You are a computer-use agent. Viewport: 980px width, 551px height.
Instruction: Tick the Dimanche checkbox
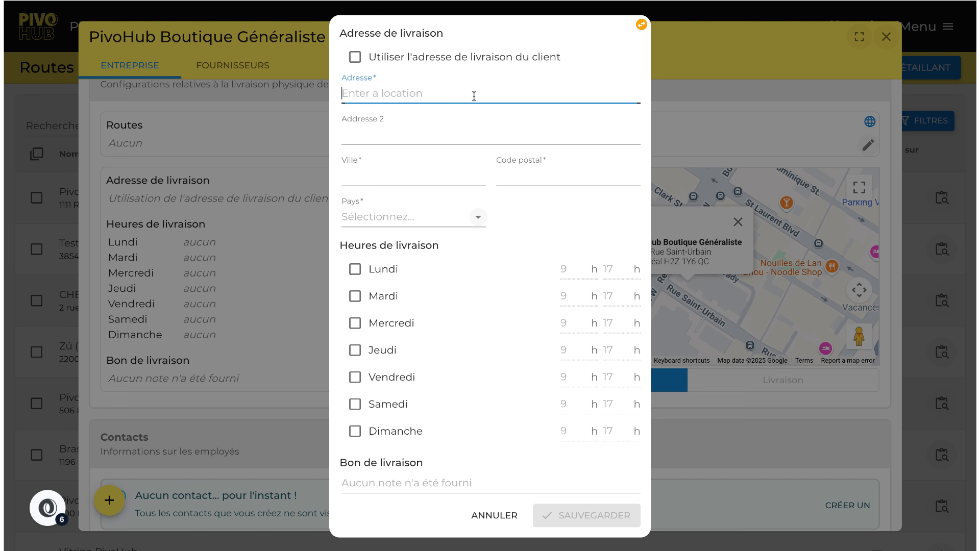pyautogui.click(x=355, y=431)
